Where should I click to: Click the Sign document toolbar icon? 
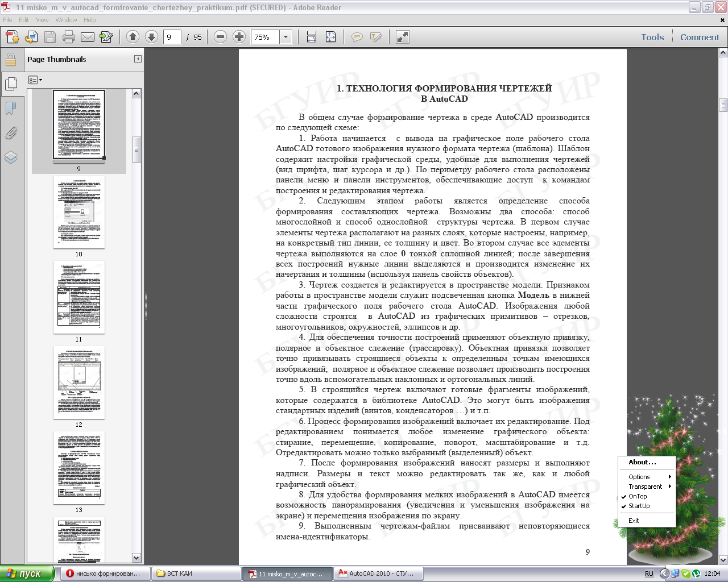pyautogui.click(x=106, y=38)
